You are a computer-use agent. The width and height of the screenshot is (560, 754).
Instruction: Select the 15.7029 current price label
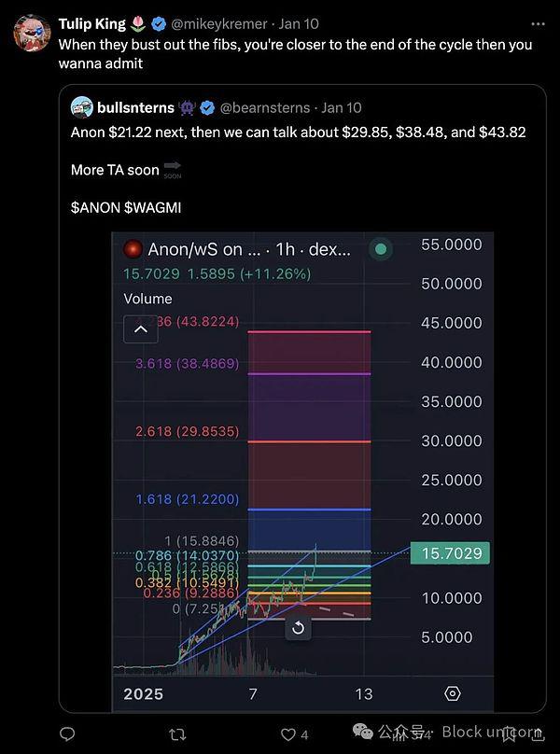(x=450, y=553)
